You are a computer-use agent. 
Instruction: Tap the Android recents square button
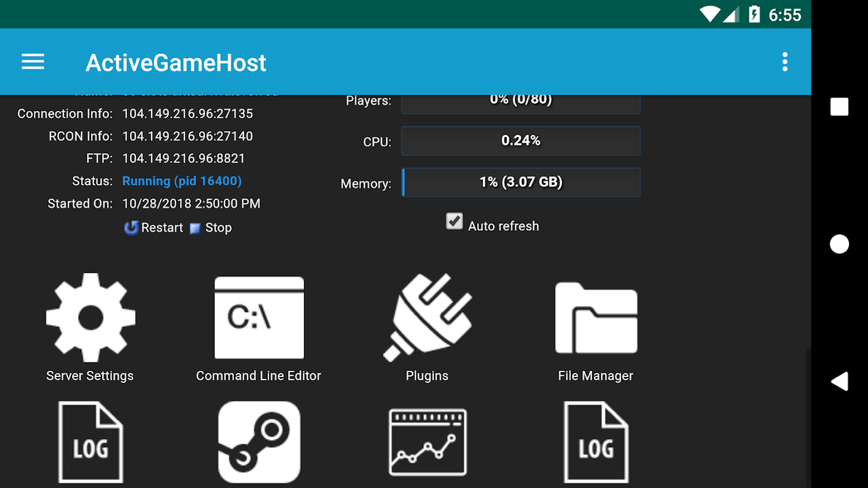click(x=839, y=107)
